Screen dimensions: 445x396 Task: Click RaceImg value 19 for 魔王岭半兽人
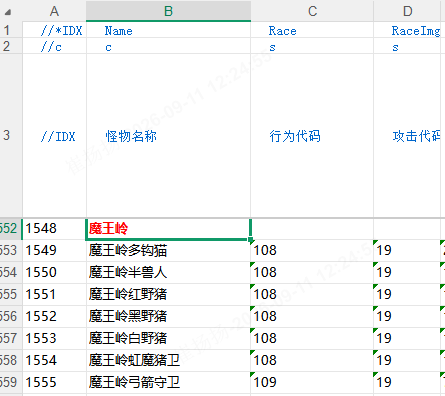click(x=407, y=272)
